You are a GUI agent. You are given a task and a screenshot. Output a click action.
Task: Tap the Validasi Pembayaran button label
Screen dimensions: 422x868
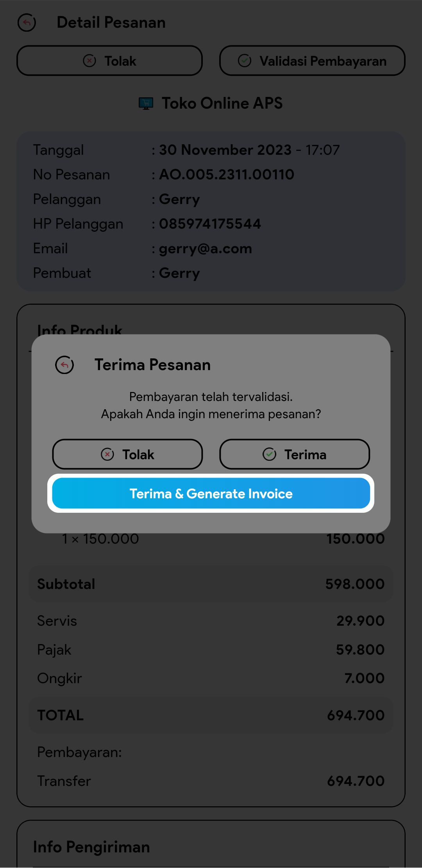tap(323, 61)
